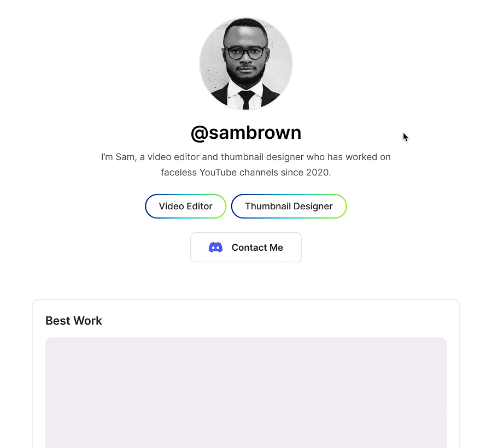Select the Thumbnail Designer tag
492x448 pixels.
(289, 206)
